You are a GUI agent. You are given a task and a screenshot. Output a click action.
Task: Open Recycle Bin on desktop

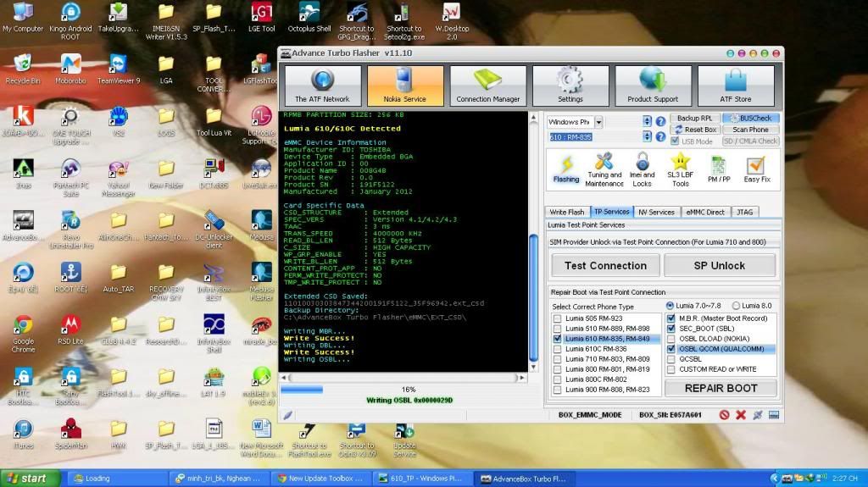[23, 69]
